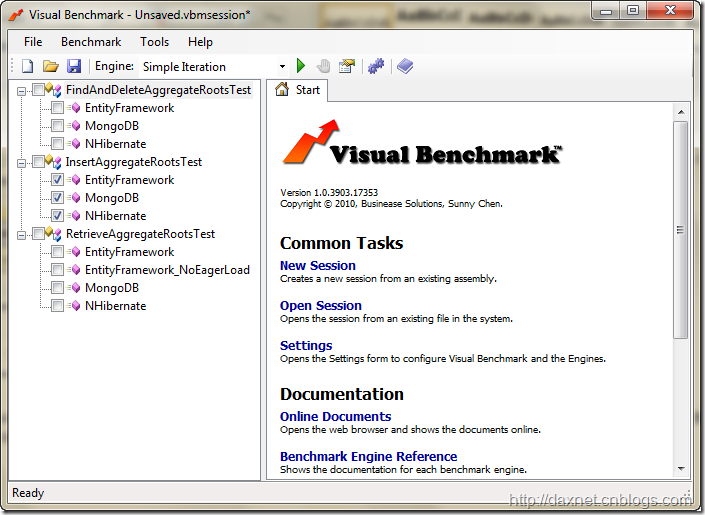This screenshot has width=705, height=515.
Task: Select EntityFramework under RetrieveAggregateRootsTest
Action: (129, 252)
